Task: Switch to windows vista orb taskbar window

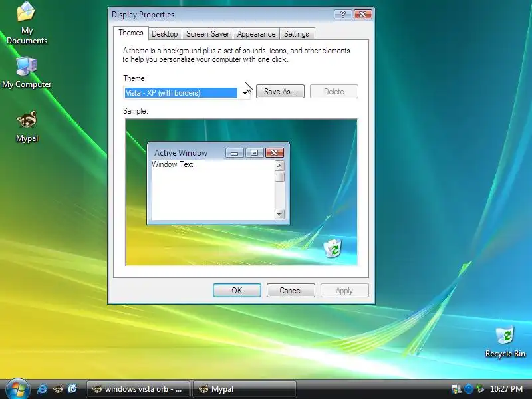Action: click(138, 389)
